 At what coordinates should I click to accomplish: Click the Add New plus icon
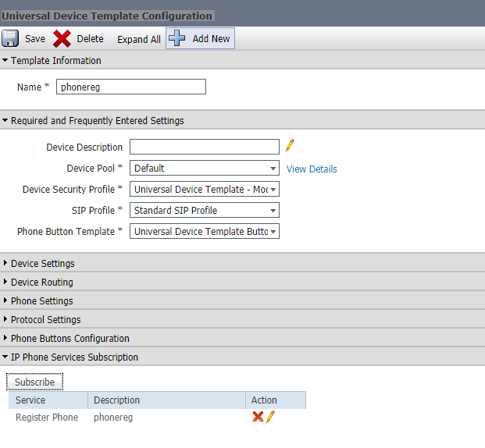(x=177, y=39)
